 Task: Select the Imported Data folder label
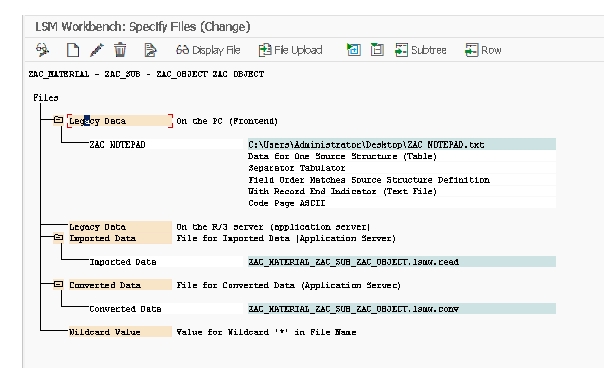coord(120,239)
